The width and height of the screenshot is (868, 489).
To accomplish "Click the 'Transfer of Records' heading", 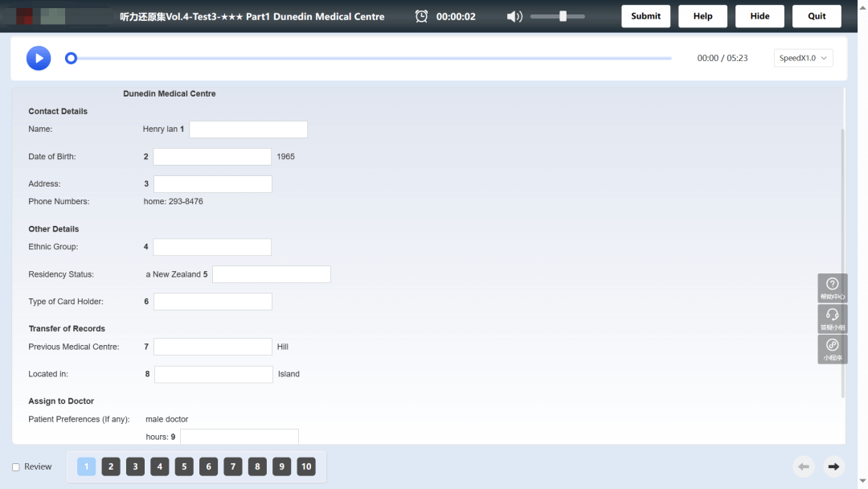I will click(x=67, y=329).
